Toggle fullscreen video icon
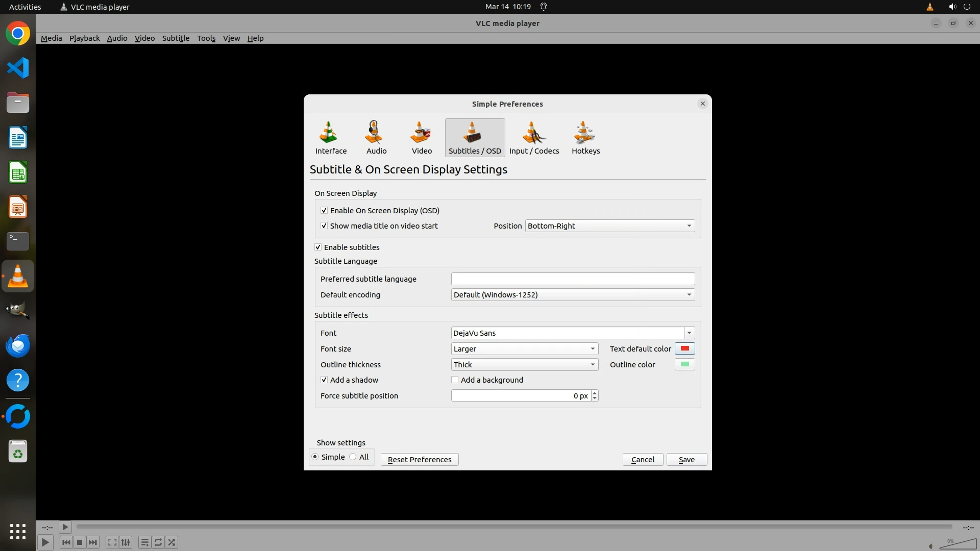Image resolution: width=980 pixels, height=551 pixels. tap(112, 542)
